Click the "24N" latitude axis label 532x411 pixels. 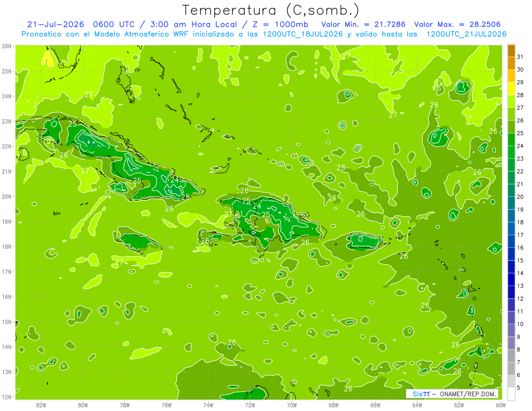[7, 96]
